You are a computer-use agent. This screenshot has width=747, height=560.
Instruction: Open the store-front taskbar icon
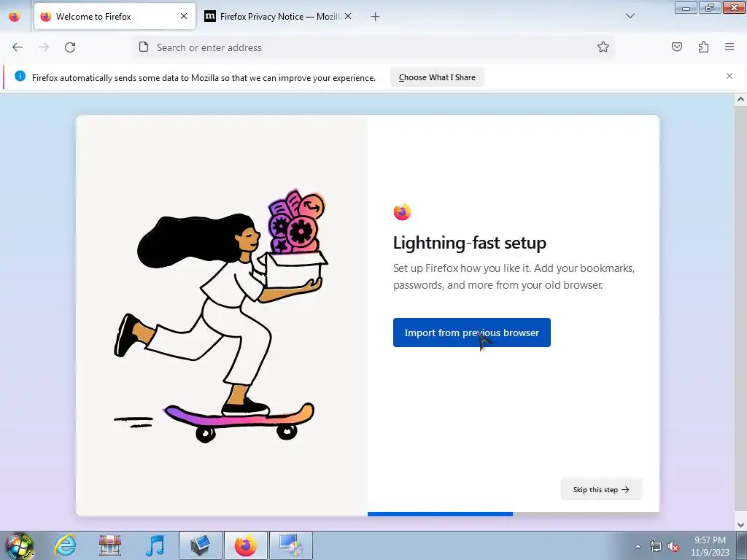coord(110,545)
